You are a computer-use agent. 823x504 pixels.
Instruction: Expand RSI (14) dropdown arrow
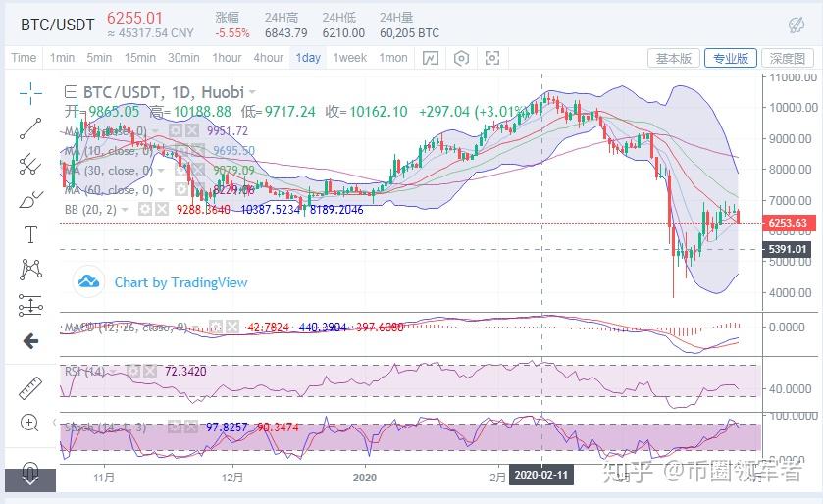pyautogui.click(x=114, y=372)
